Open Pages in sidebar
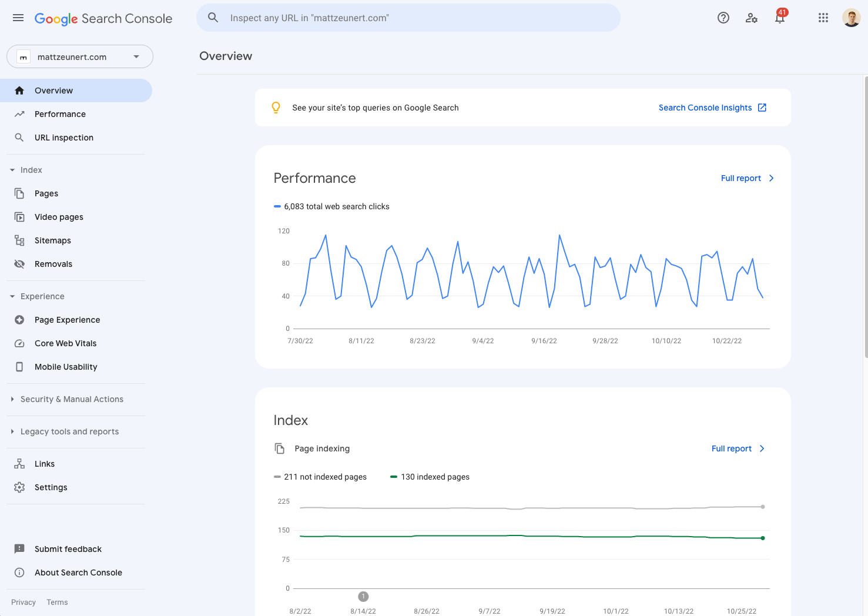 [x=76, y=193]
